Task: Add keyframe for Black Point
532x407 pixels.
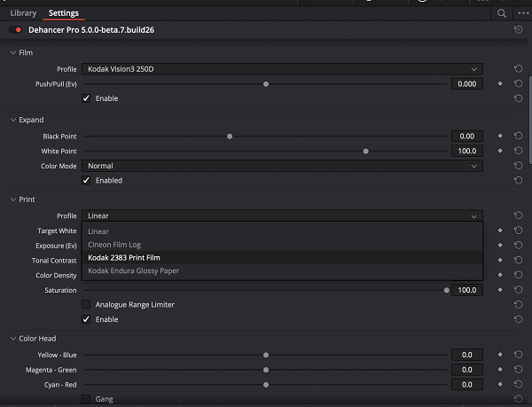Action: [x=500, y=136]
